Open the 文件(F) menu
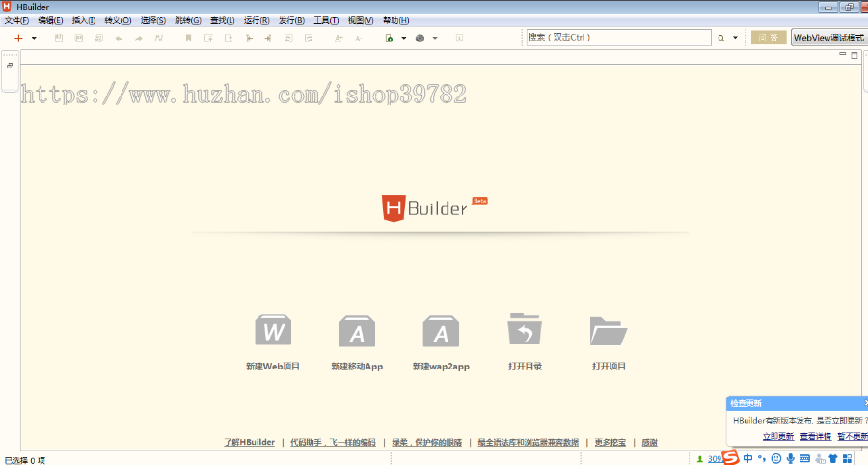This screenshot has width=868, height=465. click(x=16, y=20)
